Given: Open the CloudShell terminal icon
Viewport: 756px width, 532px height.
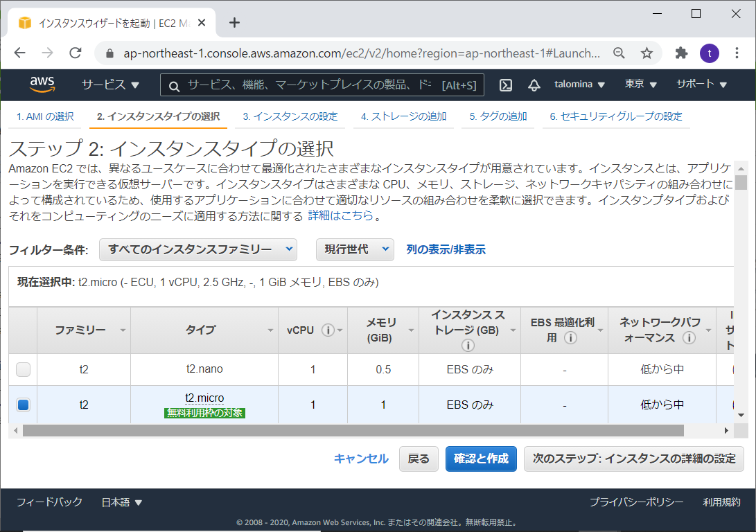Looking at the screenshot, I should (x=505, y=85).
